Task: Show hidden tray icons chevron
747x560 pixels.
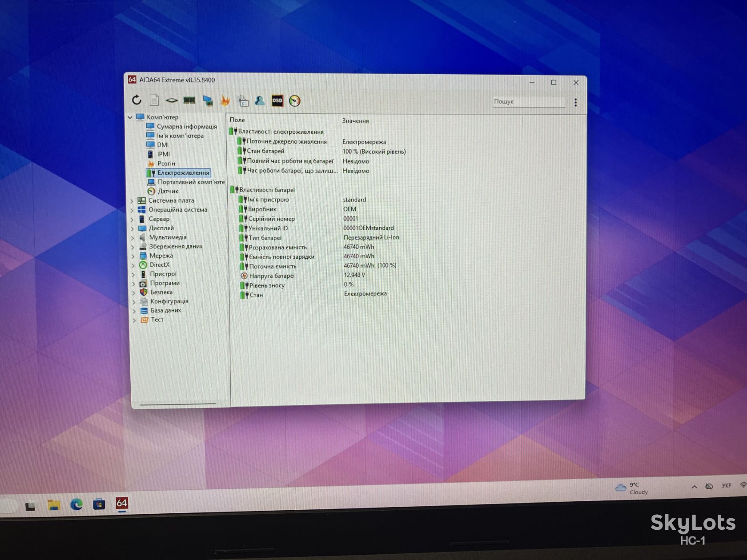Action: coord(694,487)
